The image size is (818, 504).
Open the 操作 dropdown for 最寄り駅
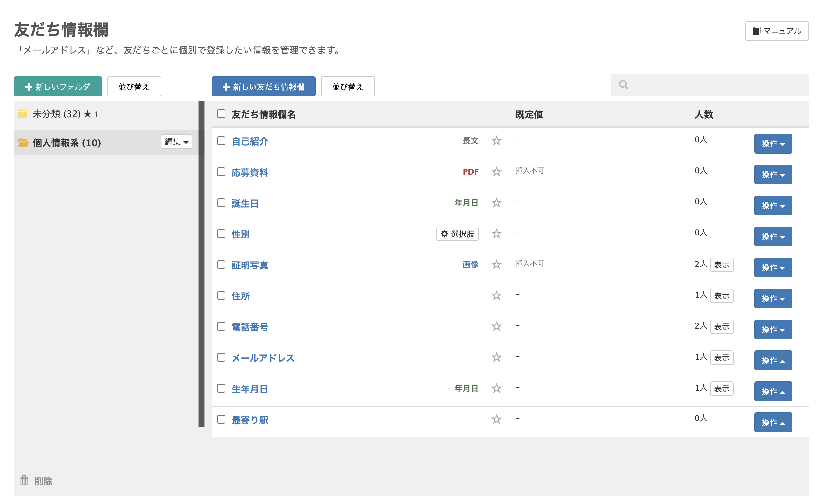pyautogui.click(x=773, y=422)
